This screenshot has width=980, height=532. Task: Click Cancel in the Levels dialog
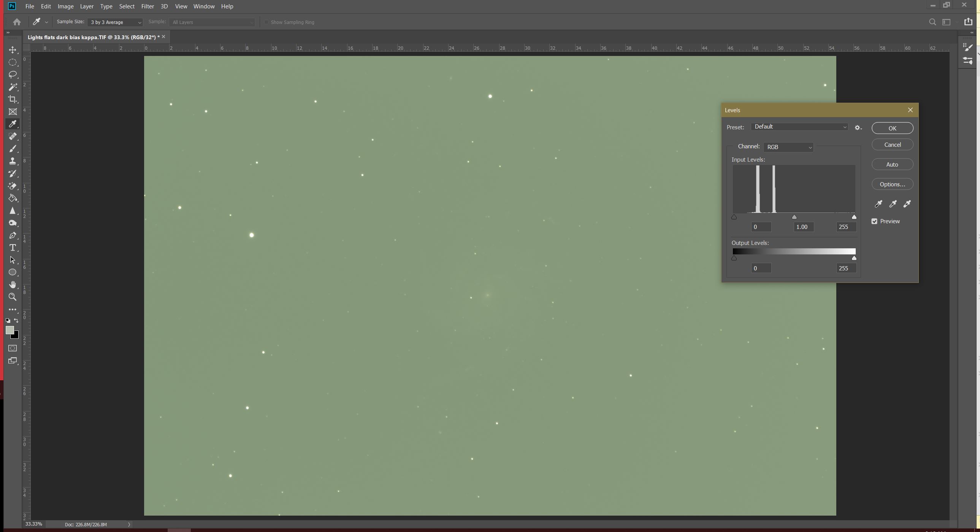[893, 145]
